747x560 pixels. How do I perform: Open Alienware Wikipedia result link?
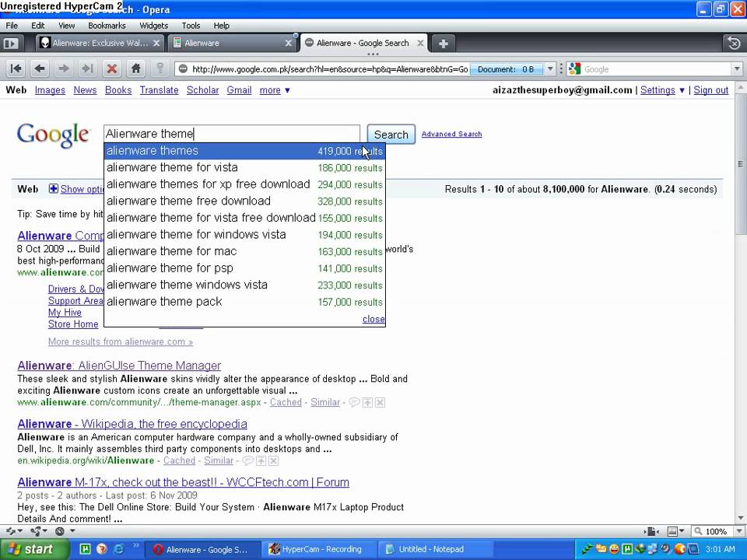click(132, 424)
